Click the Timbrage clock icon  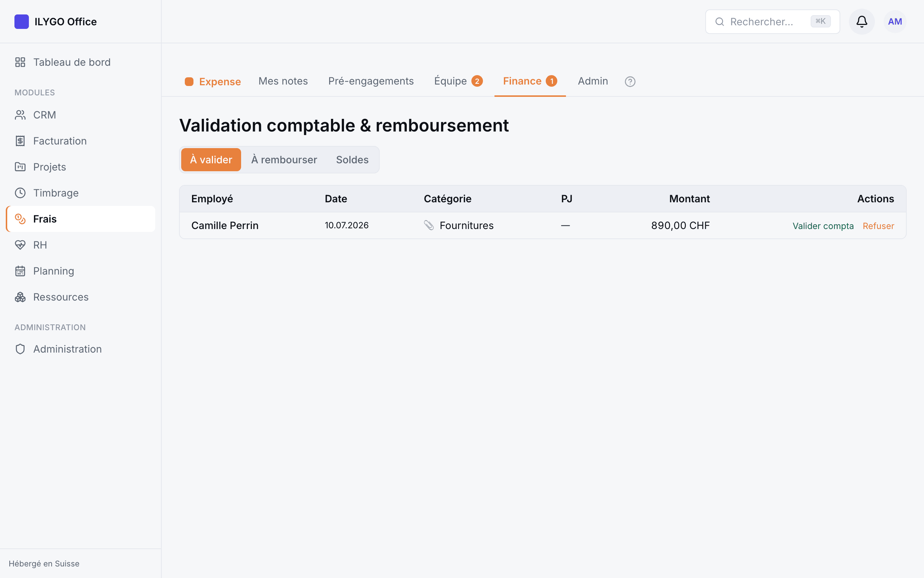[20, 193]
